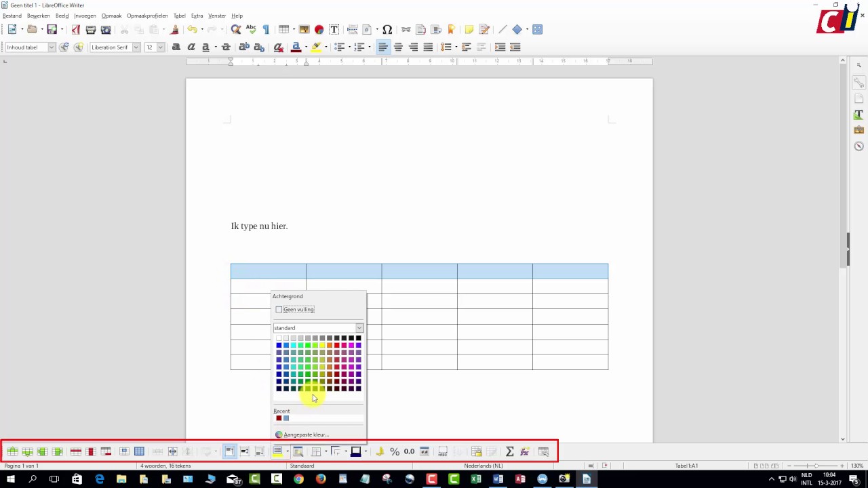
Task: Open the Bestand menu
Action: [x=12, y=16]
